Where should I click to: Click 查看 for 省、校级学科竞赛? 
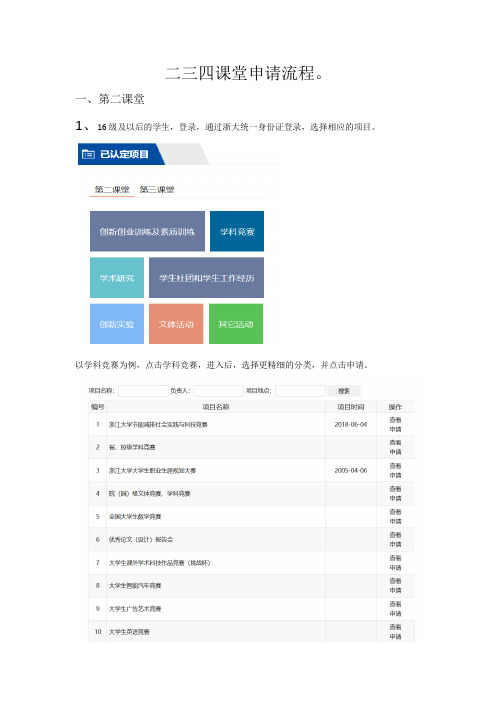pos(395,443)
